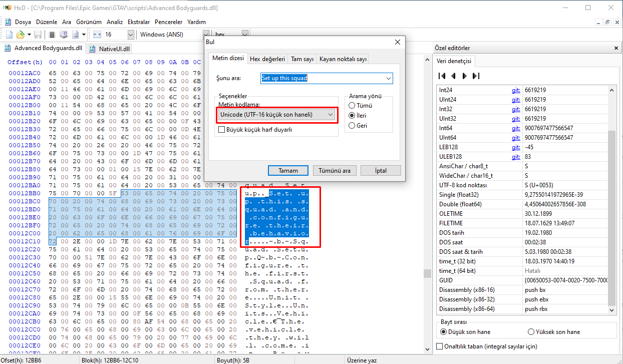Click the Open file folder icon

click(20, 35)
